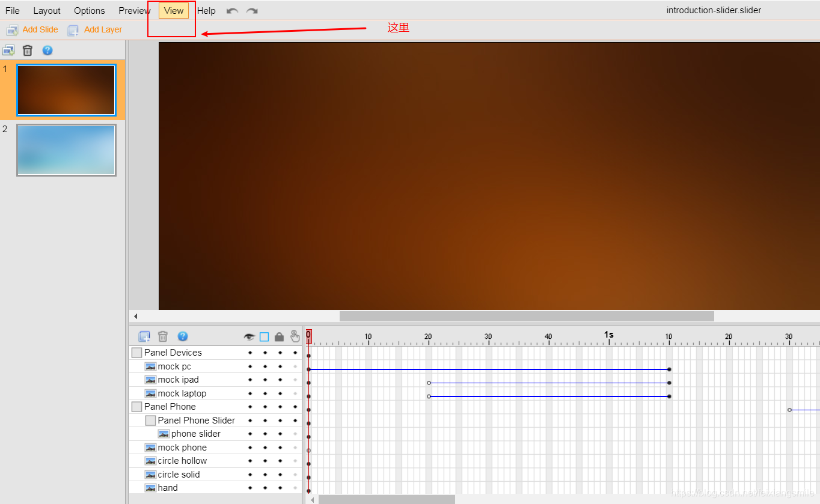
Task: Toggle square-column dot of mock phone layer
Action: tap(265, 448)
